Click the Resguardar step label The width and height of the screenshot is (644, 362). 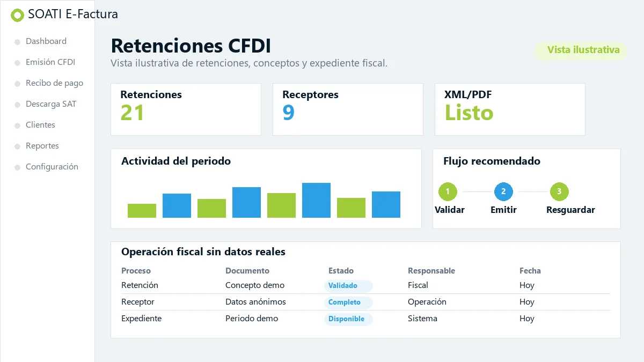570,210
